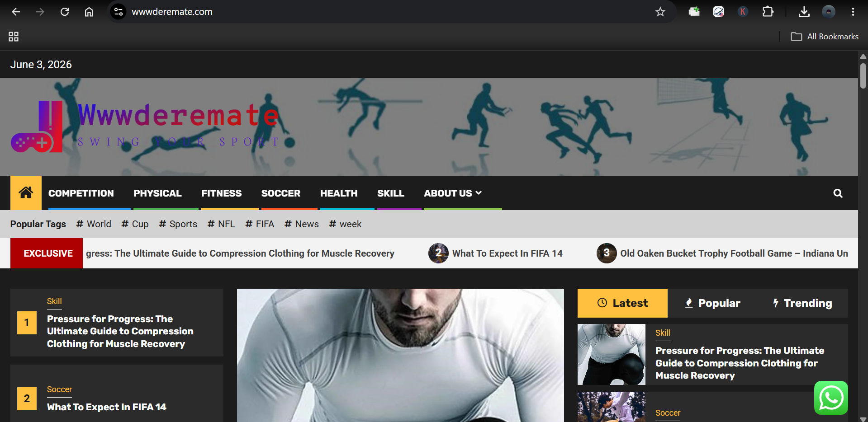This screenshot has height=422, width=868.
Task: Switch to the Trending tab
Action: [802, 303]
